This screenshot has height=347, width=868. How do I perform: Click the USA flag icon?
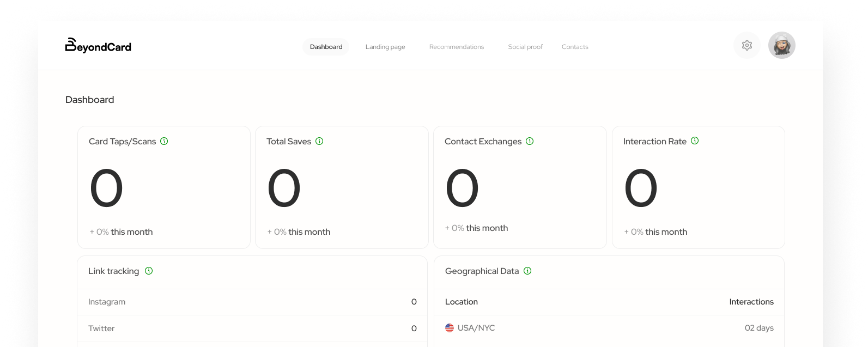tap(450, 328)
